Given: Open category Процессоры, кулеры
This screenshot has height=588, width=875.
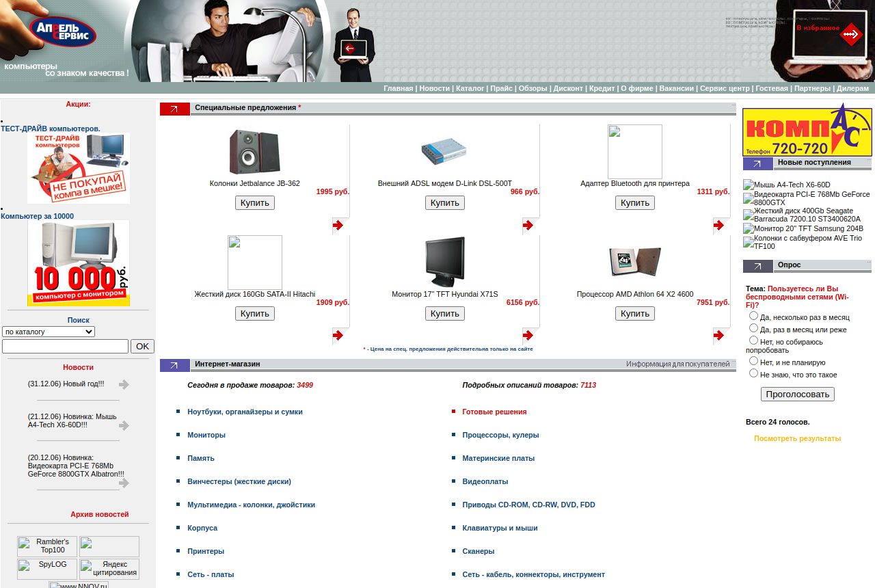Looking at the screenshot, I should 500,435.
